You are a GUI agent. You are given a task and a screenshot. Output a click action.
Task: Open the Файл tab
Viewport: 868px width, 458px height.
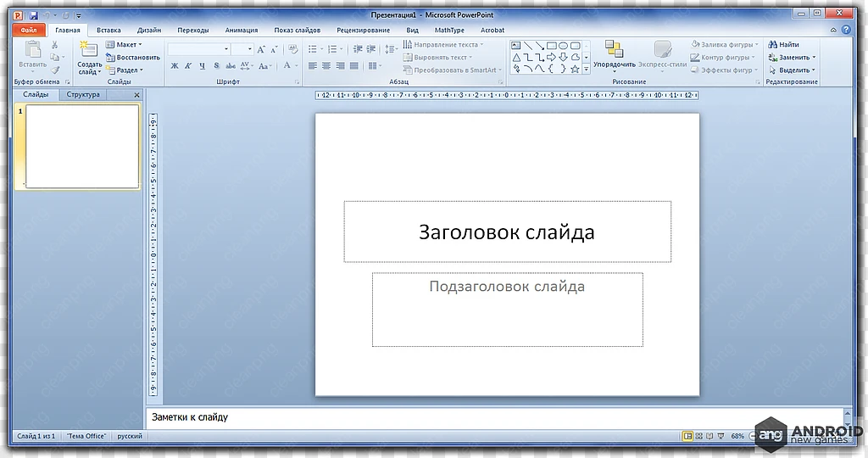[x=29, y=30]
